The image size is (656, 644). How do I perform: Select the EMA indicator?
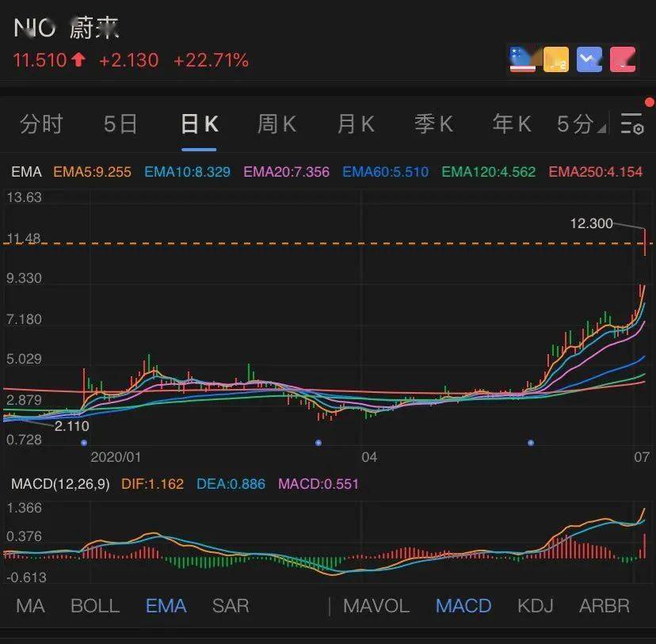[x=166, y=605]
